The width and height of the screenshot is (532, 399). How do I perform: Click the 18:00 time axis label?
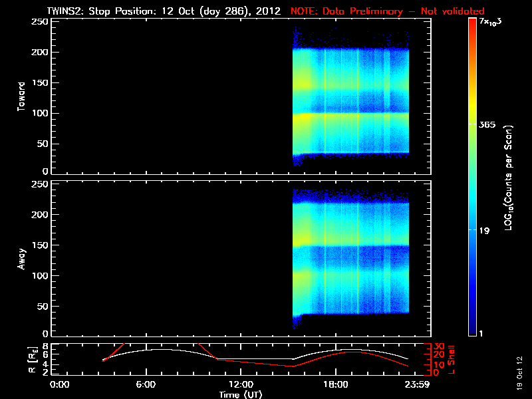[336, 384]
